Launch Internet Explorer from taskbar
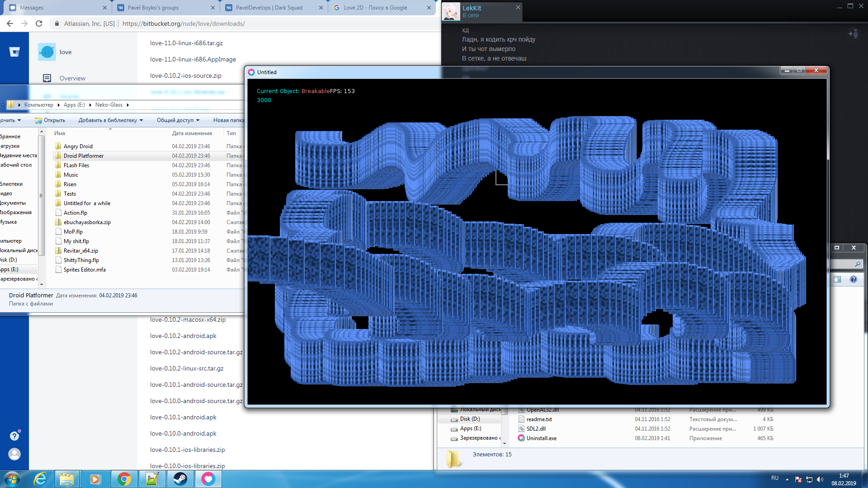The image size is (868, 488). coord(41,479)
